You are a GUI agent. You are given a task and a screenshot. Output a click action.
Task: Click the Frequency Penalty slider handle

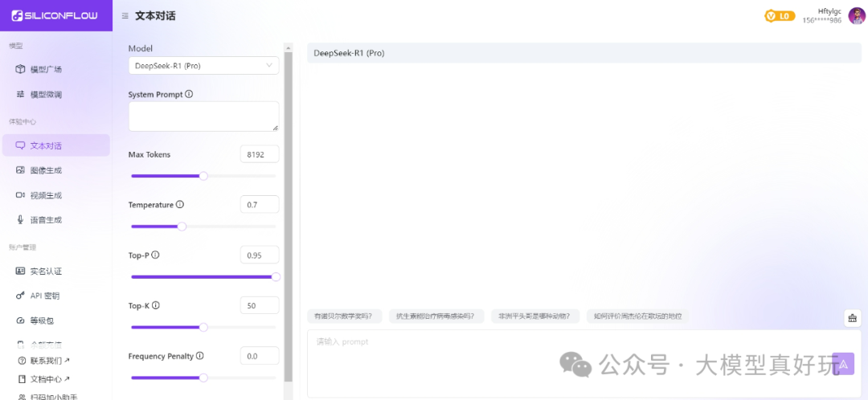coord(203,378)
